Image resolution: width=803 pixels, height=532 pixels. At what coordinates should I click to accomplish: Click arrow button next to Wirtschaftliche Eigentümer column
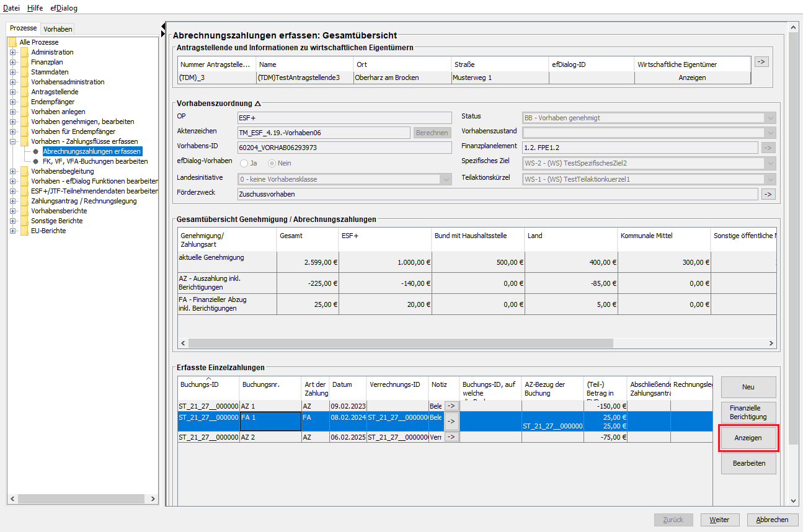tap(761, 62)
